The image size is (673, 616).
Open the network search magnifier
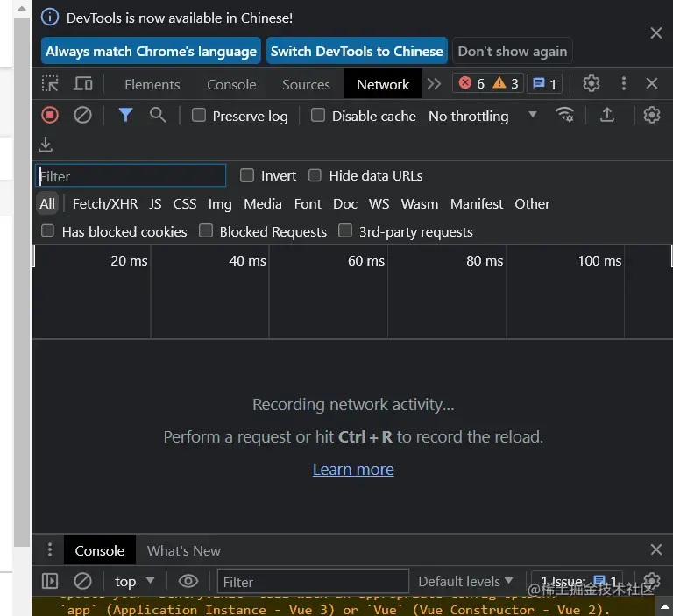point(158,115)
